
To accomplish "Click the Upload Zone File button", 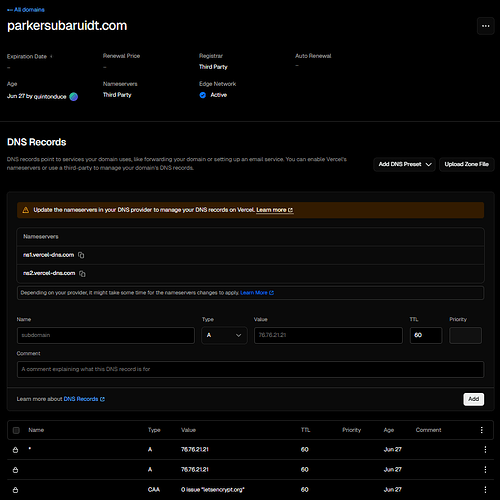I will pos(466,164).
